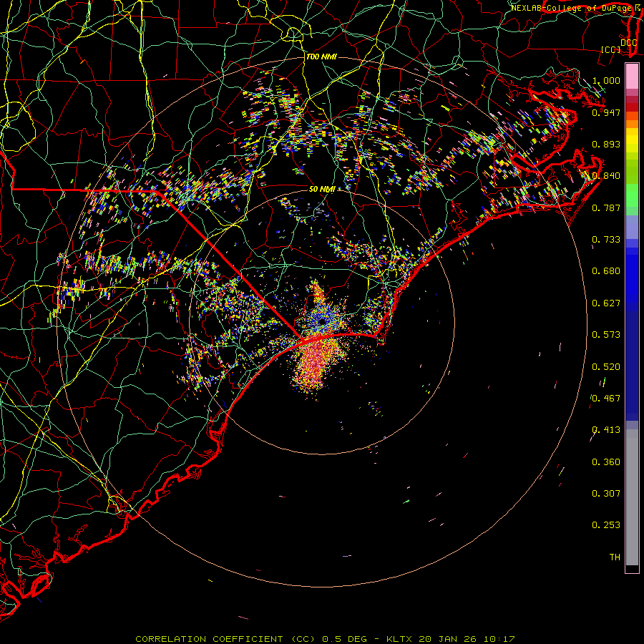
Task: Click the 0.573 legend value
Action: click(606, 335)
